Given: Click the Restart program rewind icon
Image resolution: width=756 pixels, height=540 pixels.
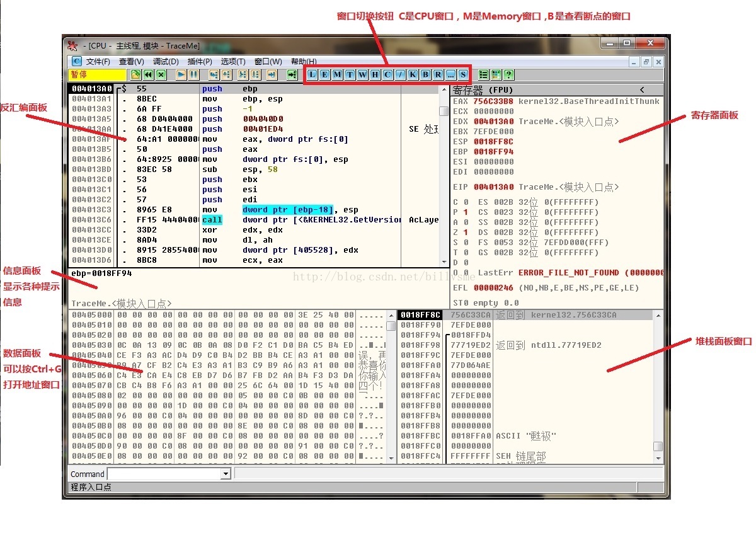Looking at the screenshot, I should click(148, 74).
